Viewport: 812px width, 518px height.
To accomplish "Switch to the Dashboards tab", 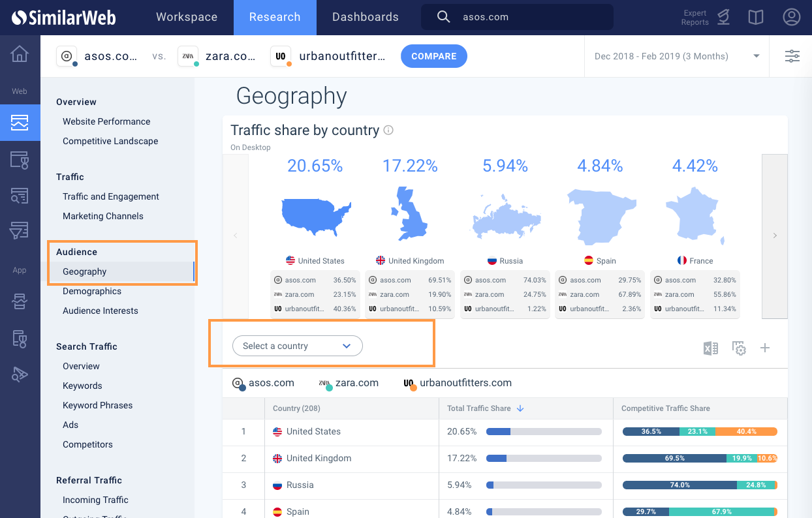I will (x=366, y=18).
